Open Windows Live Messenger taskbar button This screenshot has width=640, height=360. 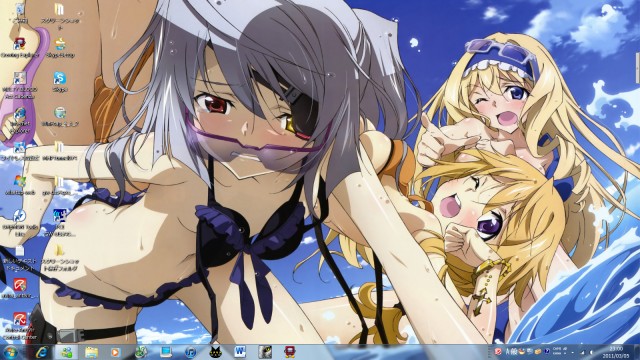tap(67, 352)
